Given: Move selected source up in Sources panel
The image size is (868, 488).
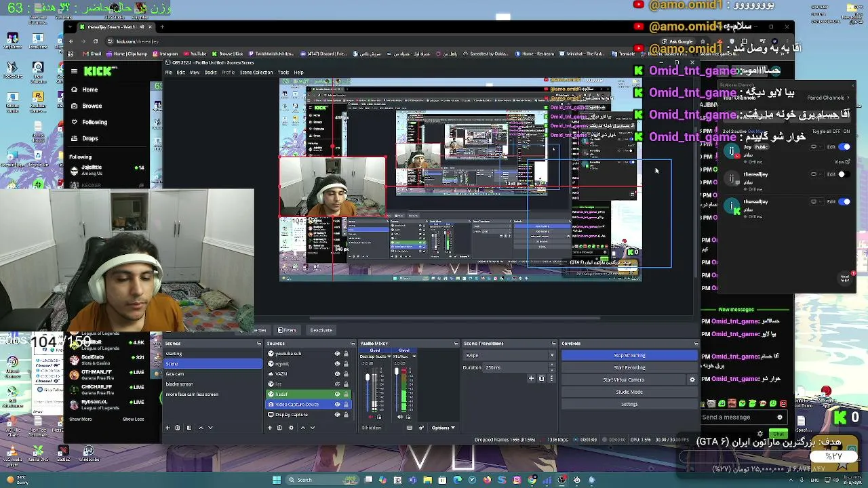Looking at the screenshot, I should [x=303, y=428].
